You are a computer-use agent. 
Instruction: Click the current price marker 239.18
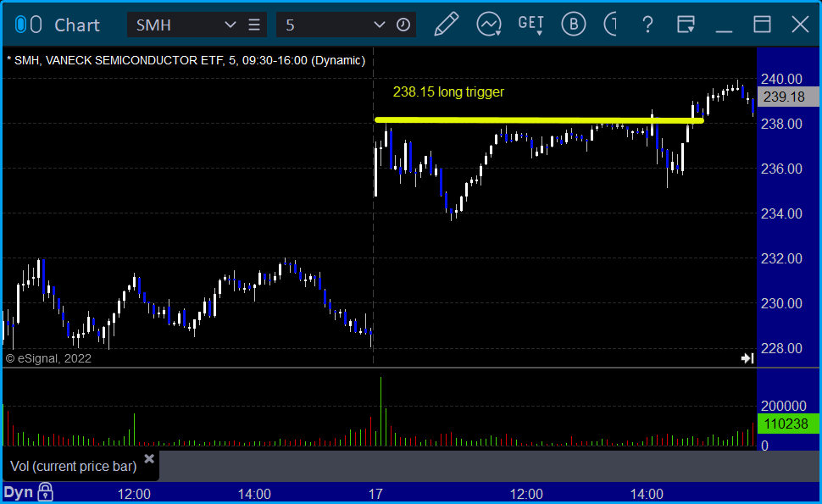(788, 97)
